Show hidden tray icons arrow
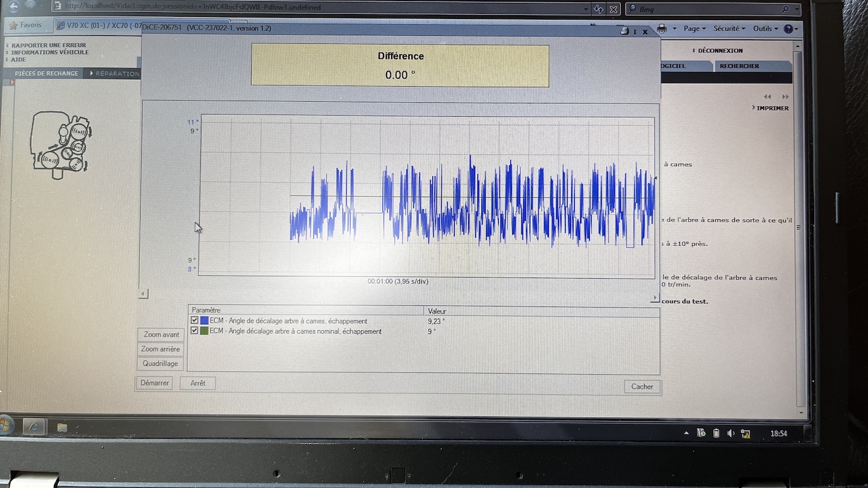This screenshot has width=868, height=488. (x=686, y=433)
